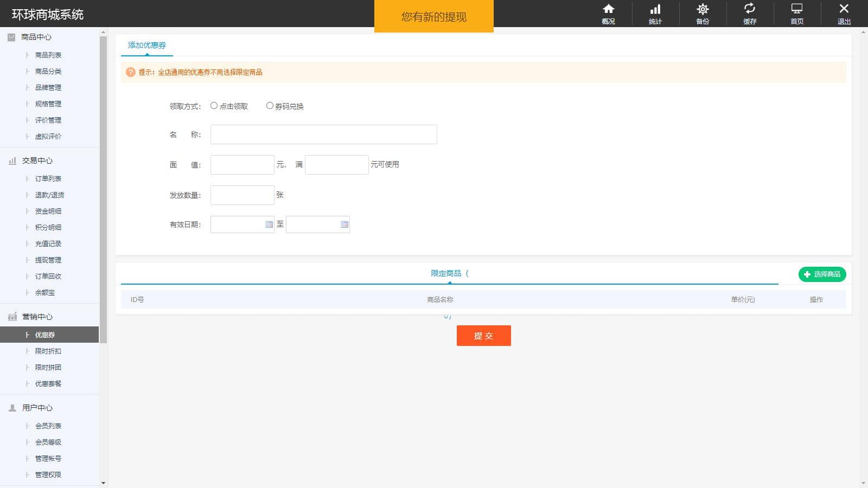Collapse the 交易中心 sidebar section

[37, 160]
